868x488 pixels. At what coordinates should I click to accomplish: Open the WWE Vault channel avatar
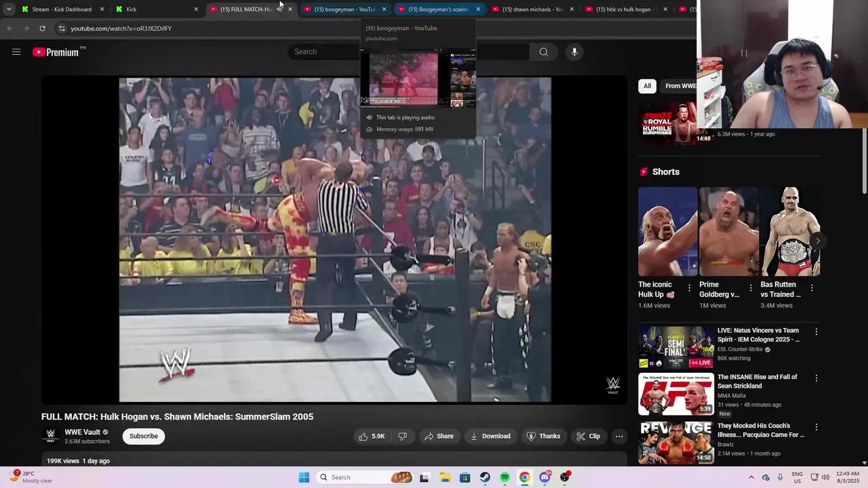[x=50, y=436]
